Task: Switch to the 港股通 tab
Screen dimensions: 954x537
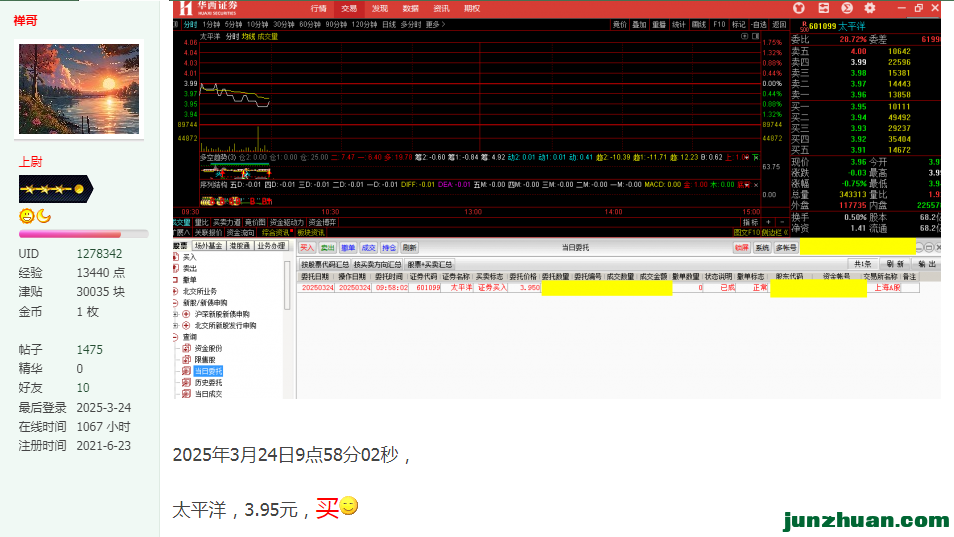Action: (x=239, y=246)
